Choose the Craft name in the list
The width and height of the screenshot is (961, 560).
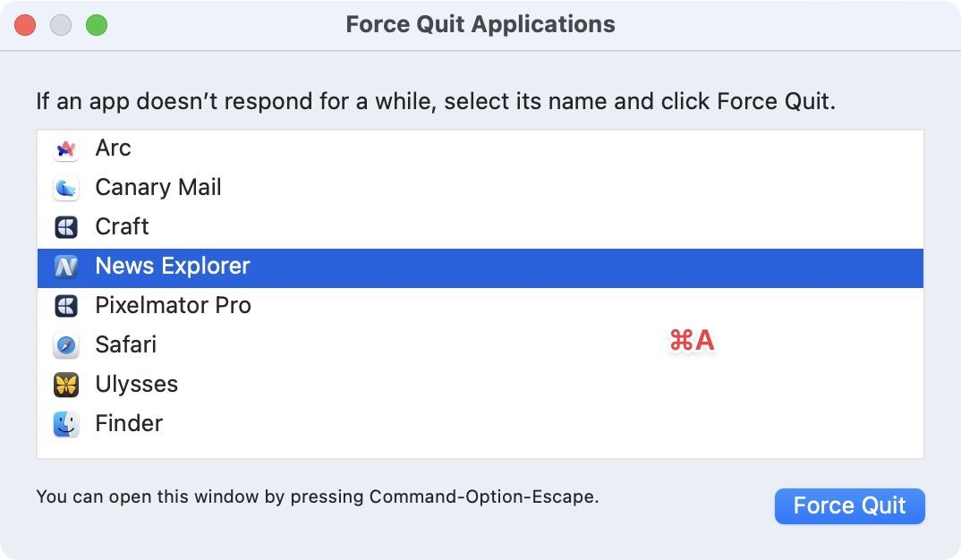point(122,227)
